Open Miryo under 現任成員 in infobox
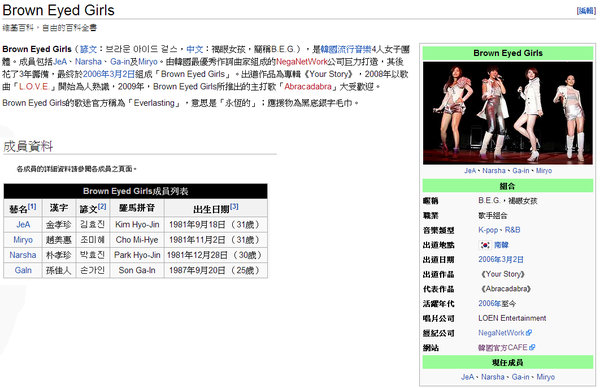The width and height of the screenshot is (600, 388). pyautogui.click(x=545, y=377)
